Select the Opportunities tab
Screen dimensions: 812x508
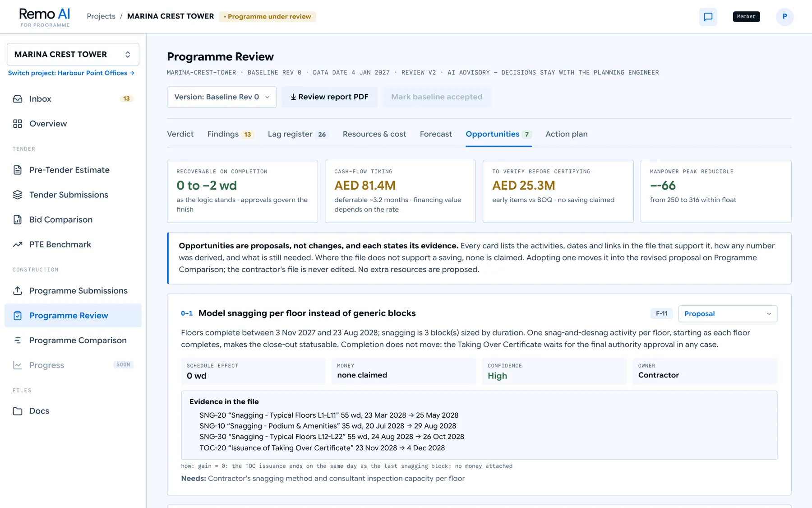click(498, 134)
